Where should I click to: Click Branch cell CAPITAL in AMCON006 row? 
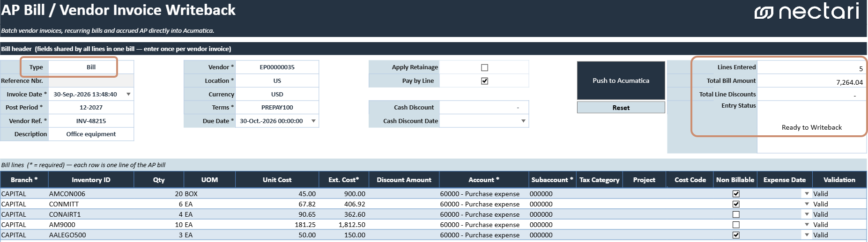[x=24, y=194]
